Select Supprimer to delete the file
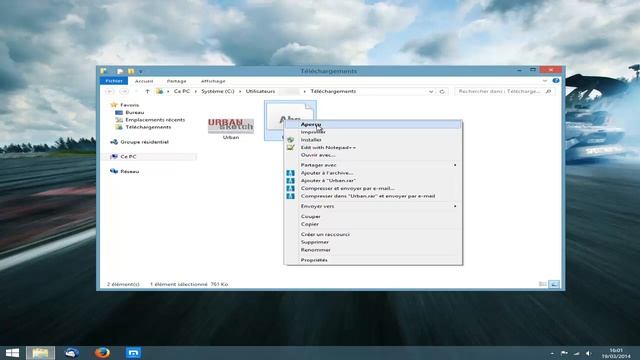The height and width of the screenshot is (360, 640). [373, 242]
